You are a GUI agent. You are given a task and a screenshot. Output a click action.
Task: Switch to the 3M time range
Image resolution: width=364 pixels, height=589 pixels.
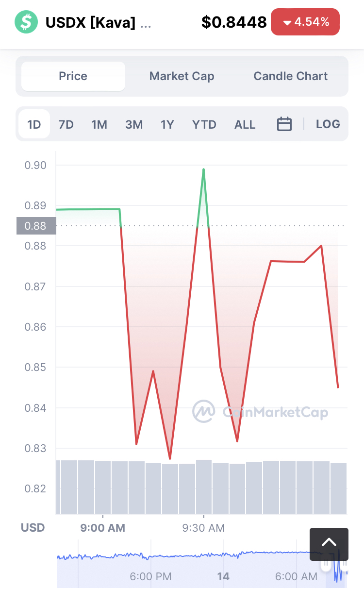click(x=134, y=124)
